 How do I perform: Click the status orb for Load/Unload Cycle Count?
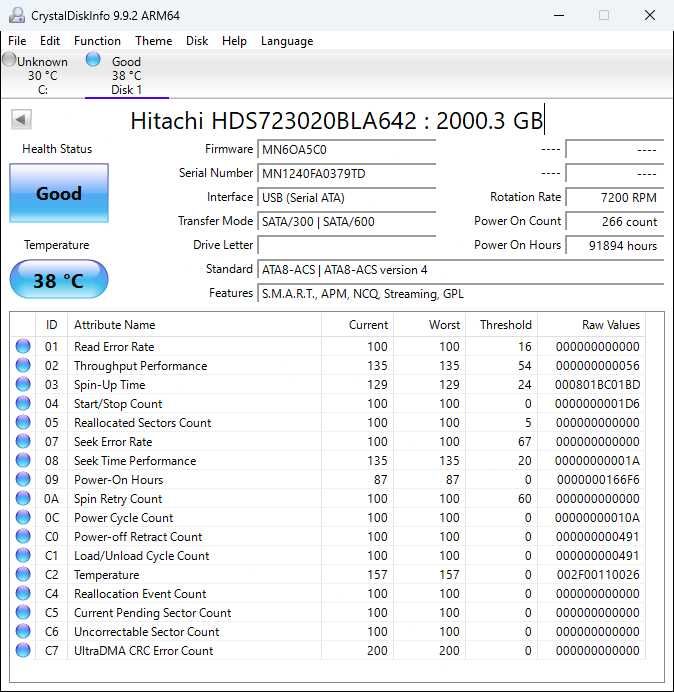click(x=23, y=555)
